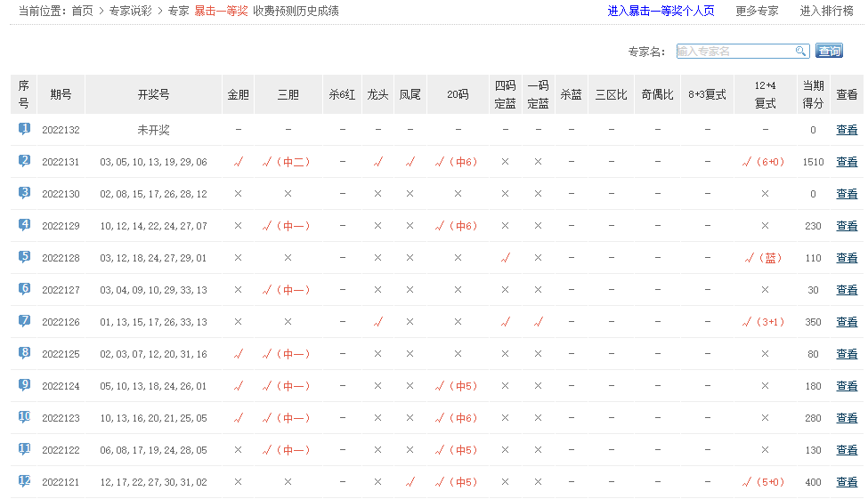
Task: Open 查看 for issue 2022126
Action: pyautogui.click(x=847, y=322)
